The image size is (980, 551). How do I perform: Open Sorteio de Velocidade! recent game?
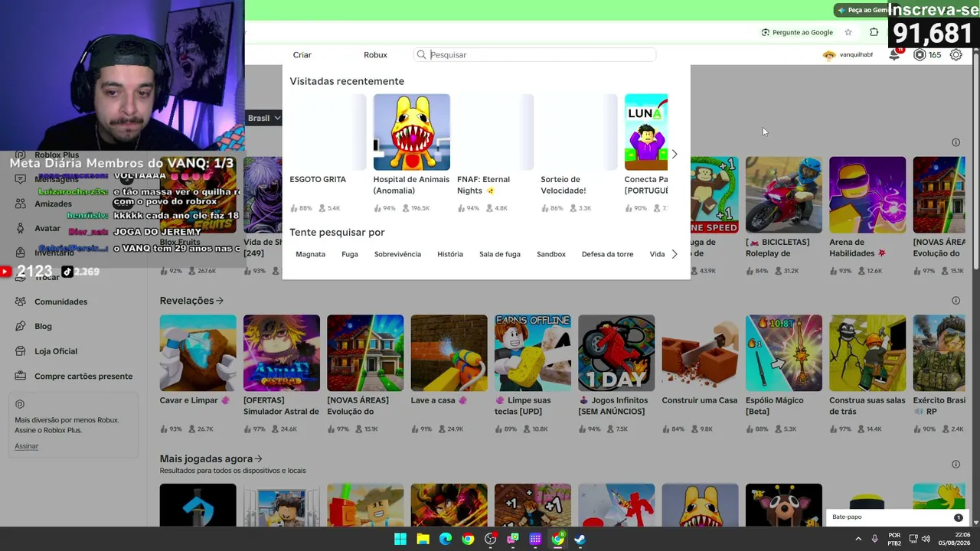pos(579,132)
